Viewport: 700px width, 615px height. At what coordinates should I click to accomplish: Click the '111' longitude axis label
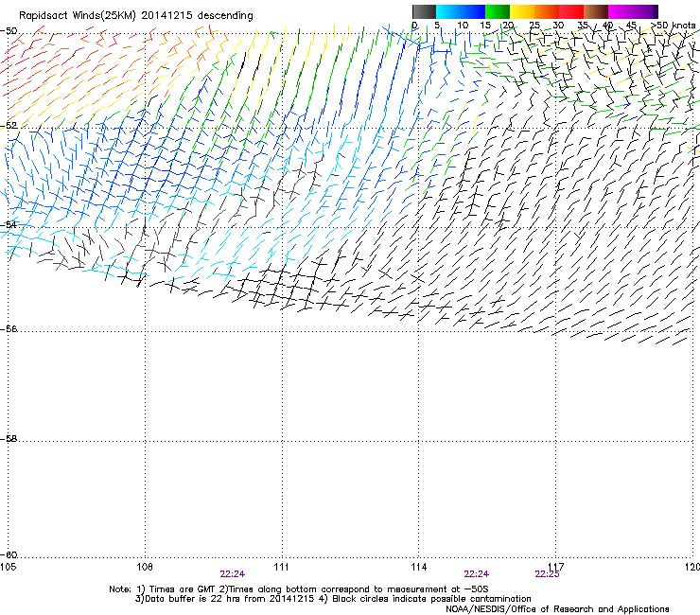281,567
